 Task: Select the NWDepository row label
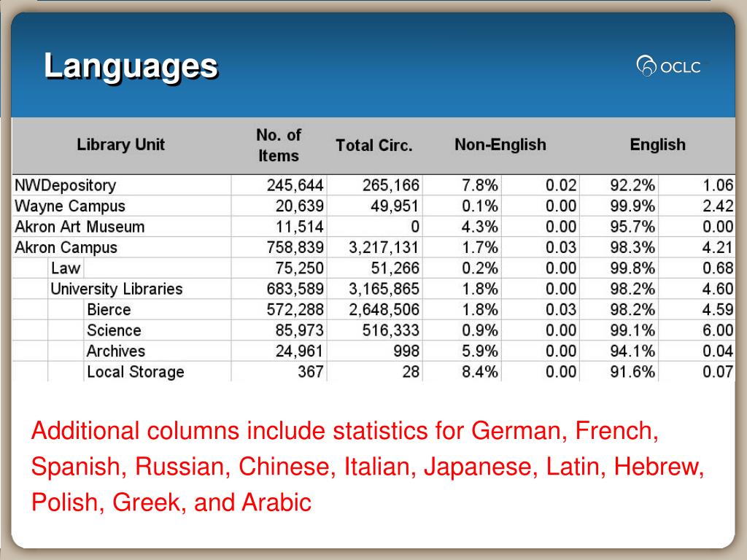(65, 185)
